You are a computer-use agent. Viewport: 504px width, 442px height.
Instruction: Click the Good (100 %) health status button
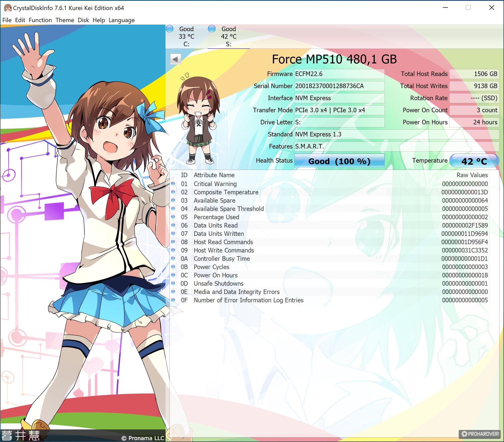[340, 161]
